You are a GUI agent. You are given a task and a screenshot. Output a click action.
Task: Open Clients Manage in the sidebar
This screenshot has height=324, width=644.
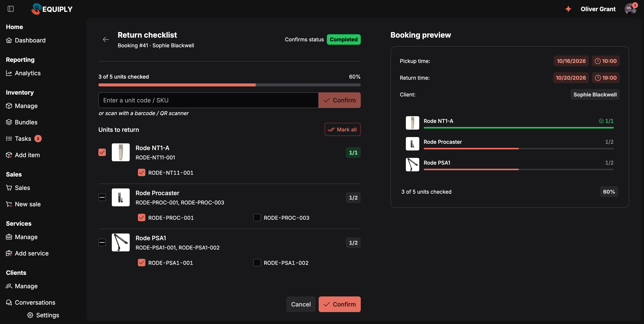click(x=22, y=286)
